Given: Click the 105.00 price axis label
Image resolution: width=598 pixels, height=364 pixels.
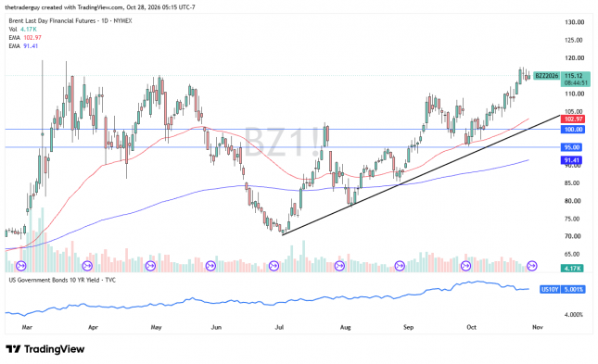Looking at the screenshot, I should [574, 112].
